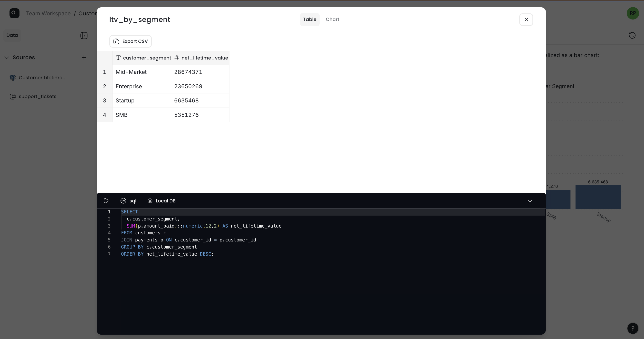Click the value 23650269
Viewport: 644px width, 339px height.
(200, 86)
